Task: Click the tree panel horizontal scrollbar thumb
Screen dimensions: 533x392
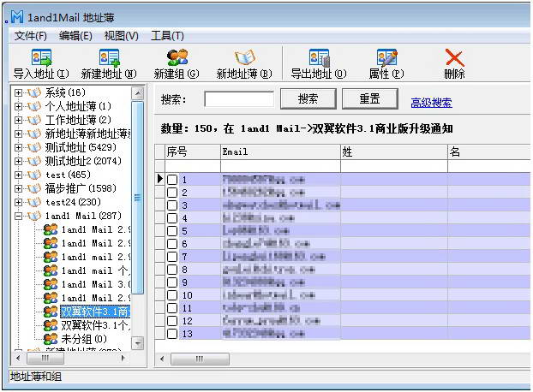Action: (x=45, y=358)
